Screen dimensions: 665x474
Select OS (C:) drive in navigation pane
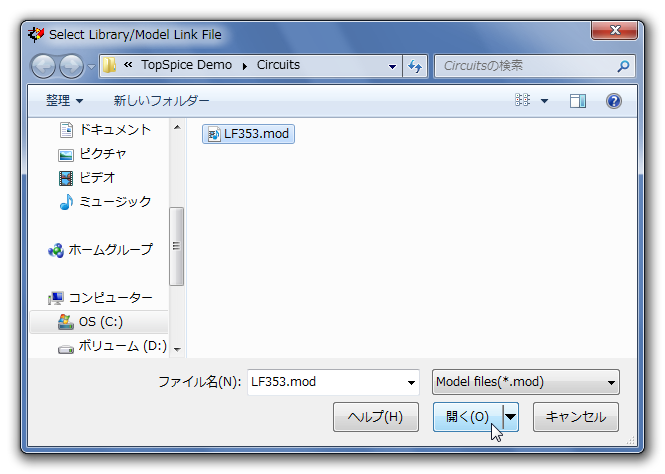pyautogui.click(x=99, y=322)
